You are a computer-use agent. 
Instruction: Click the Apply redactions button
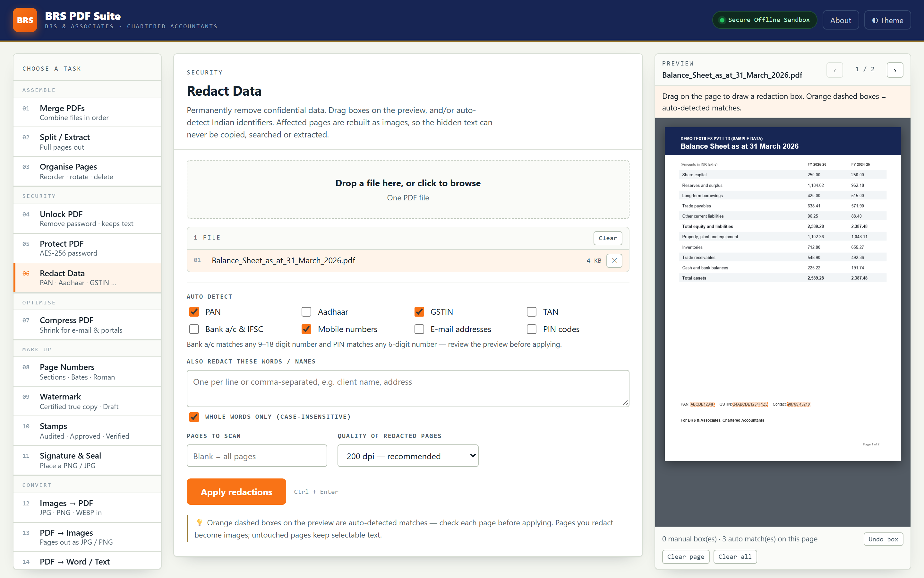click(x=236, y=492)
